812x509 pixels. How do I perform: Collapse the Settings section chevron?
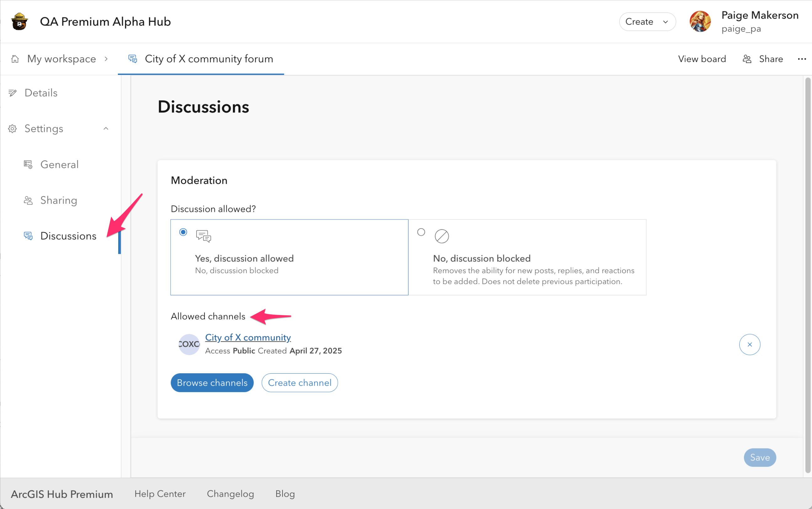click(x=106, y=129)
